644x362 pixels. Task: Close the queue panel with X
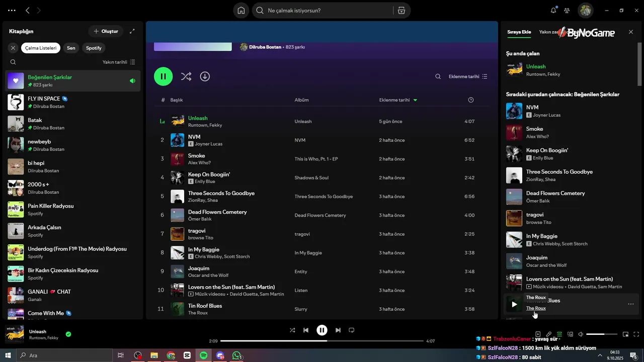(631, 32)
